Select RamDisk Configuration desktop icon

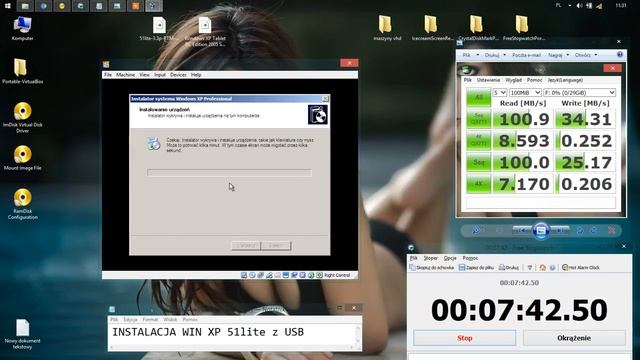tap(22, 204)
